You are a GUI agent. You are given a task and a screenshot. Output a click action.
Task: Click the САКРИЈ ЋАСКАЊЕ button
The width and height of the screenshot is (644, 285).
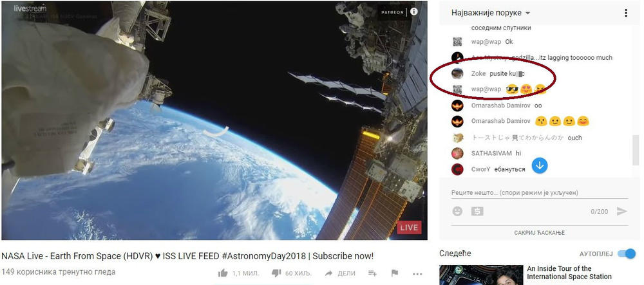click(x=539, y=232)
